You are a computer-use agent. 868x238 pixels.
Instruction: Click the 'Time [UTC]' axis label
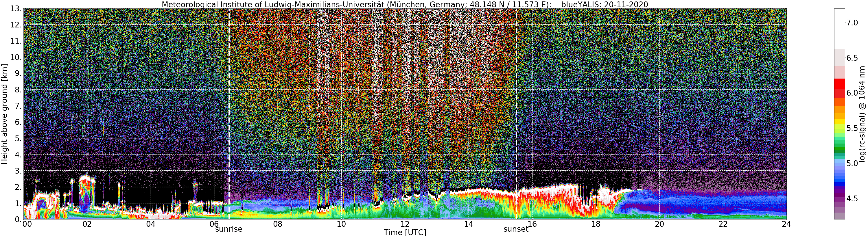click(x=405, y=233)
